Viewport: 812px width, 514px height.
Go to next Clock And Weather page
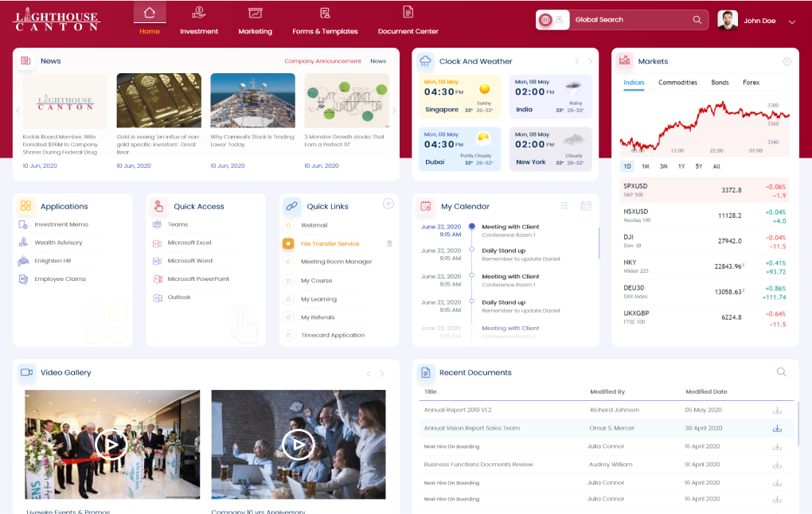point(590,61)
